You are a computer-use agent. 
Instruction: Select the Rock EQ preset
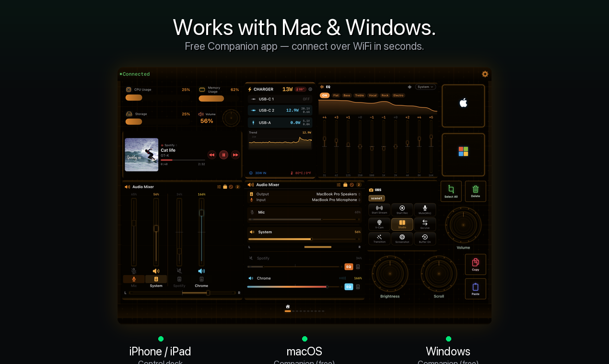coord(385,95)
